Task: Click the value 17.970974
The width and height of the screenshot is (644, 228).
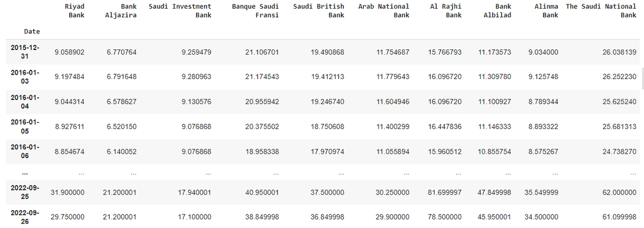Action: [x=327, y=151]
